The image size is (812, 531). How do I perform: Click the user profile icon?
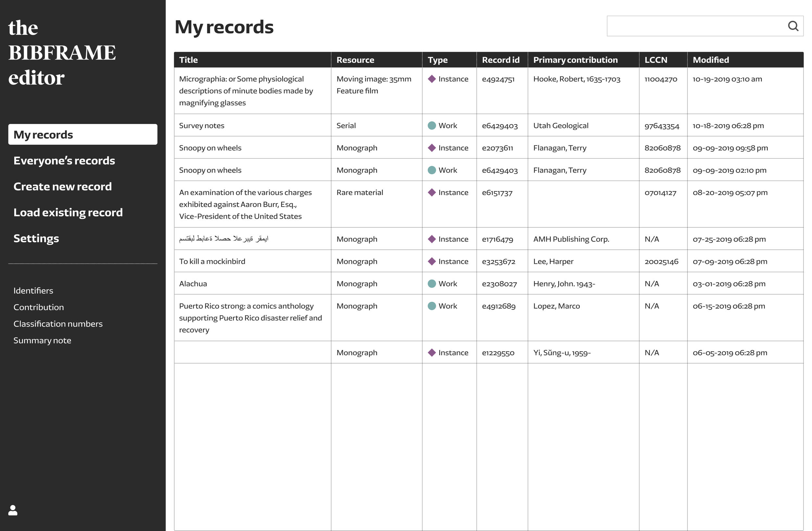13,510
